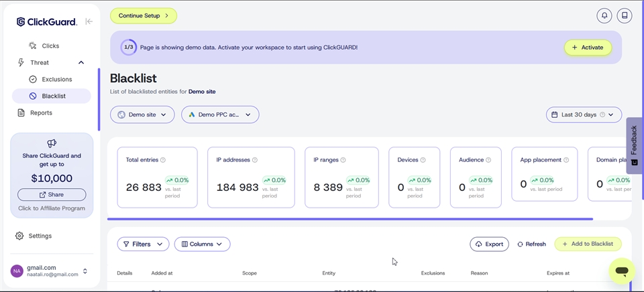Click the Add to Blacklist button
This screenshot has height=292, width=644.
click(588, 244)
